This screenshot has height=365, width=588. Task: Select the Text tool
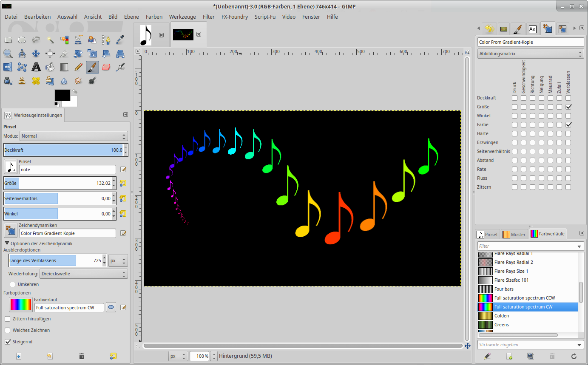36,67
